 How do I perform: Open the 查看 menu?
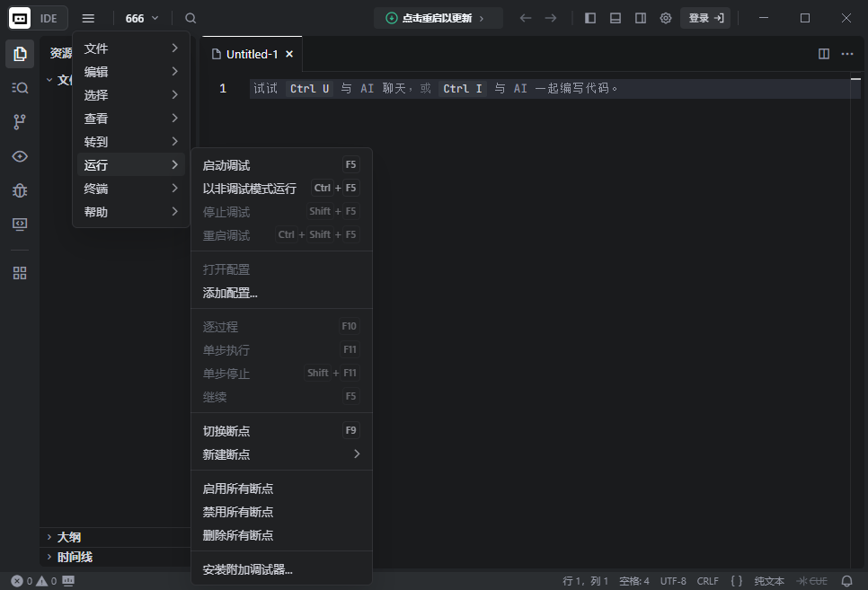[131, 118]
